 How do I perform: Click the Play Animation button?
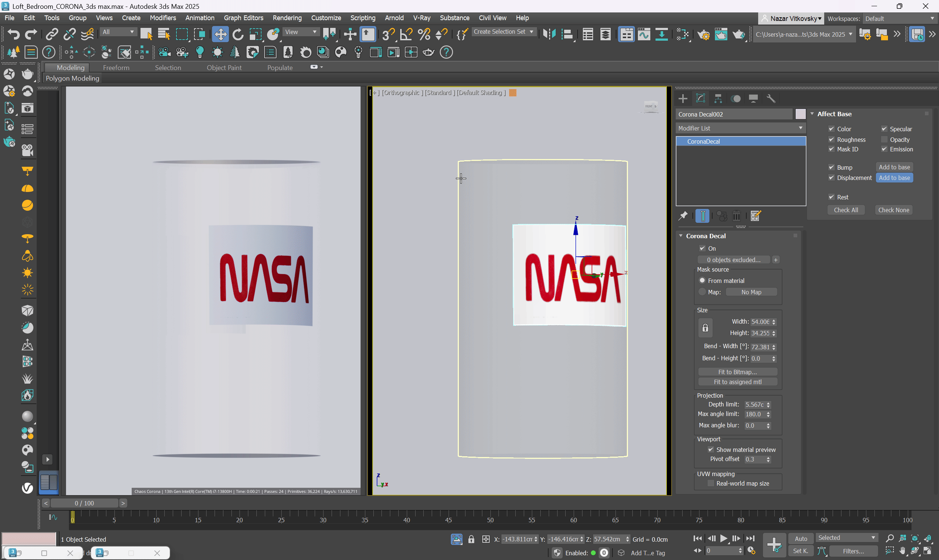723,538
